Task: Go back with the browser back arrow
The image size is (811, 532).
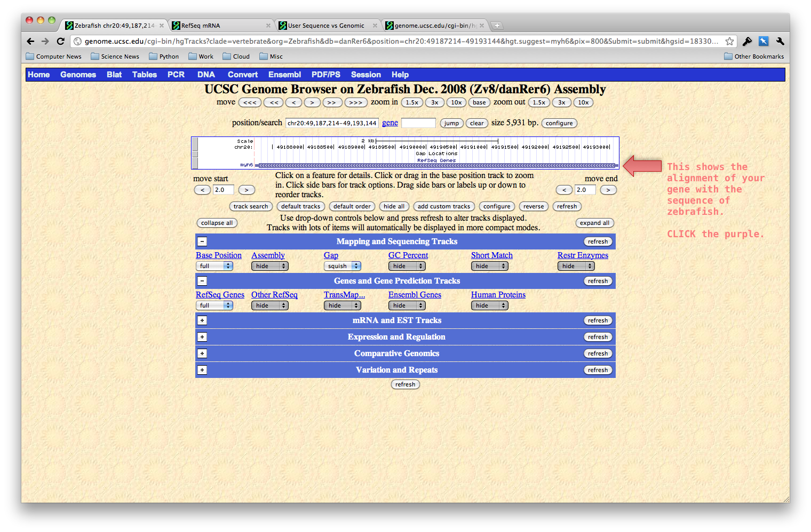Action: click(30, 41)
